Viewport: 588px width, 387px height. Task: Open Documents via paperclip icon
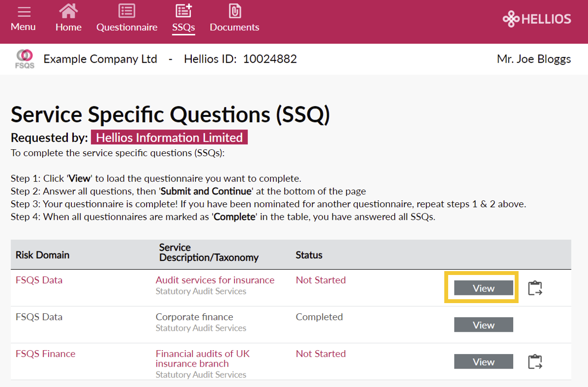235,11
